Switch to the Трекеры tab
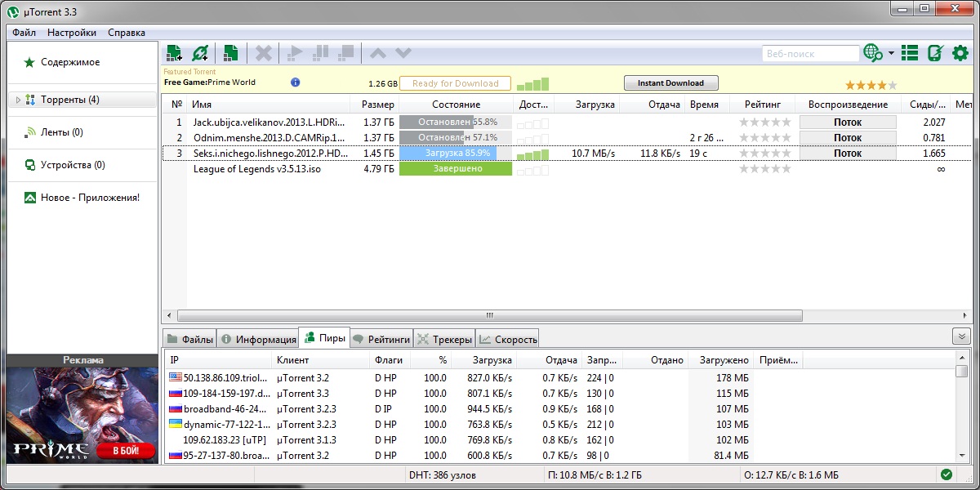This screenshot has height=490, width=980. tap(444, 339)
